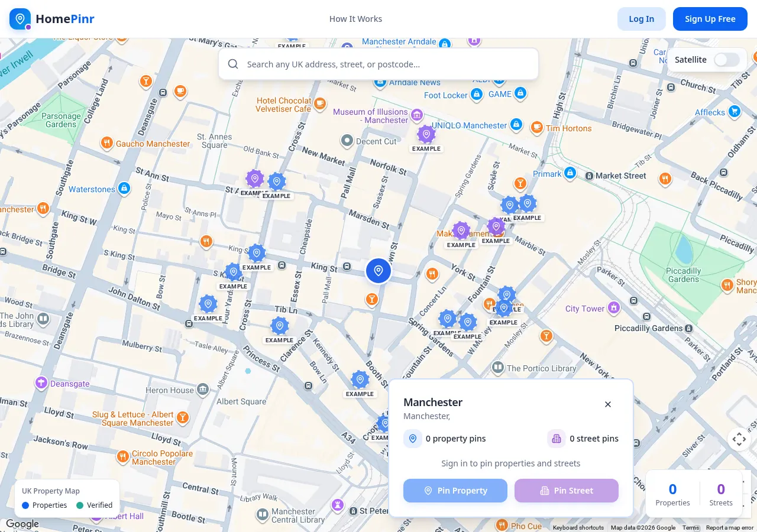
Task: Open the How It Works page
Action: coord(355,19)
